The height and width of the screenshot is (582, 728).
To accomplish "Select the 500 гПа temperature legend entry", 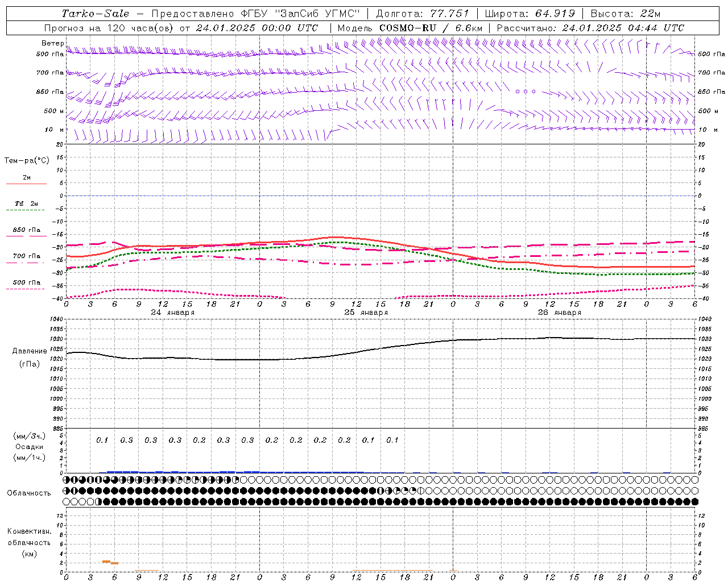I will pos(26,282).
